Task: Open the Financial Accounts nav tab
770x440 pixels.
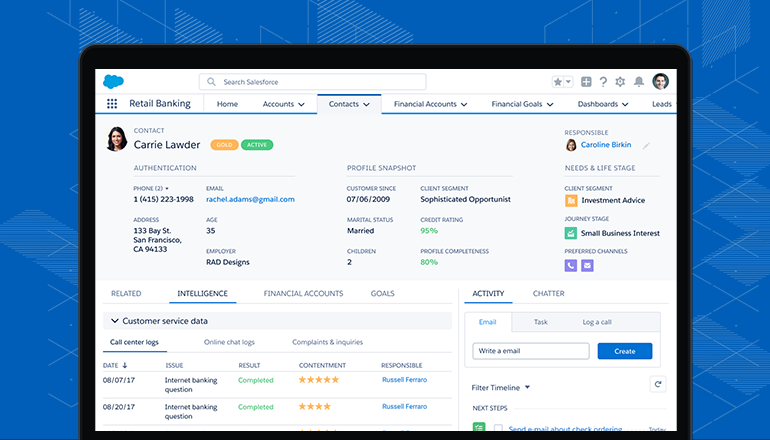Action: (x=425, y=104)
